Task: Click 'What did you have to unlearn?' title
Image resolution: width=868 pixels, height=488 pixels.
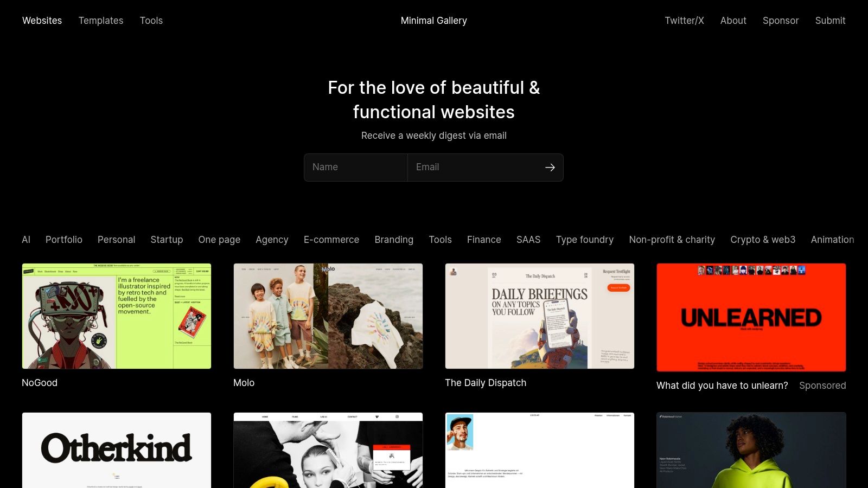Action: tap(722, 386)
